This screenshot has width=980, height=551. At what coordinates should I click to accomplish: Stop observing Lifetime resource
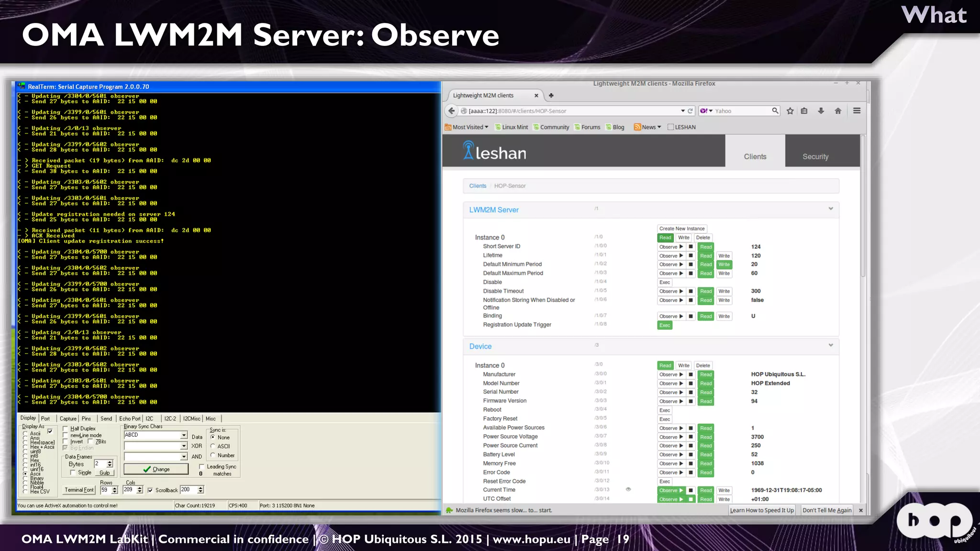coord(690,256)
